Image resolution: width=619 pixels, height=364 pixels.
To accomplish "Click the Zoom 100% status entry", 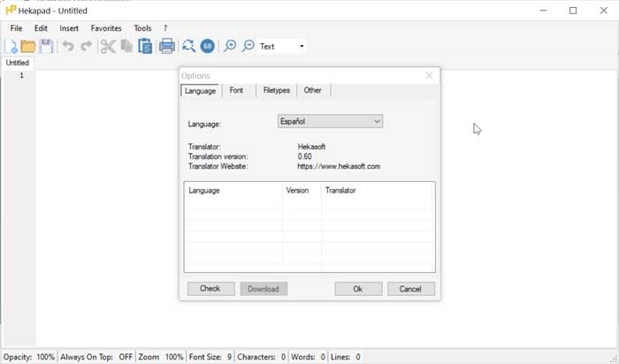I will pyautogui.click(x=161, y=357).
